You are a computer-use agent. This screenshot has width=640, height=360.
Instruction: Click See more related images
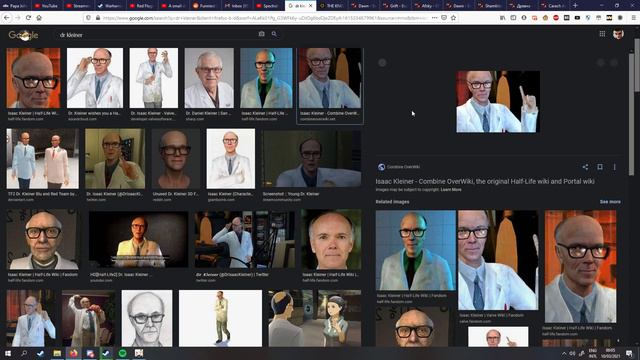[x=610, y=202]
